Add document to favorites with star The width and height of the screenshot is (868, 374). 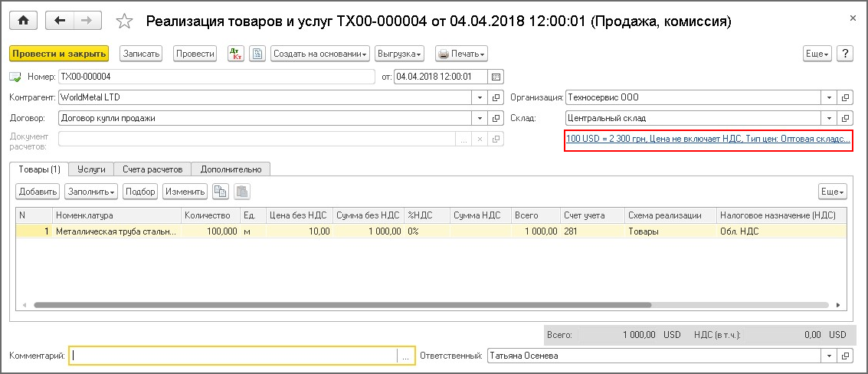point(123,21)
